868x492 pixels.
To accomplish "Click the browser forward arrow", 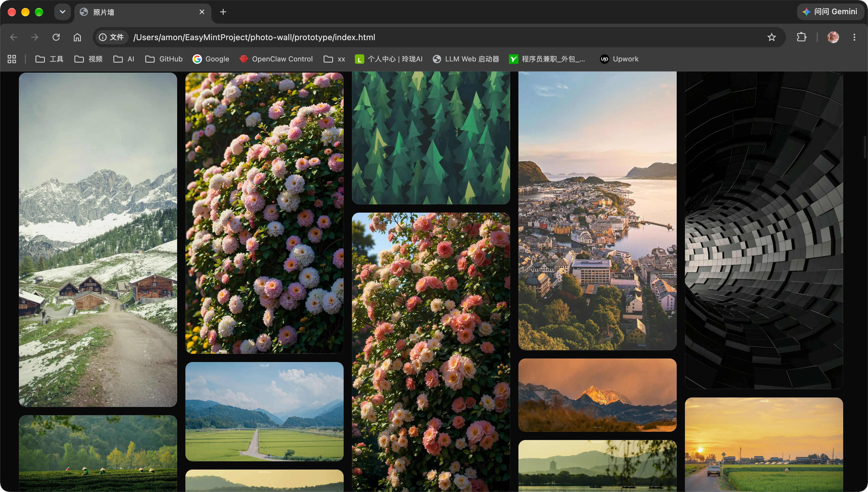I will [x=35, y=37].
